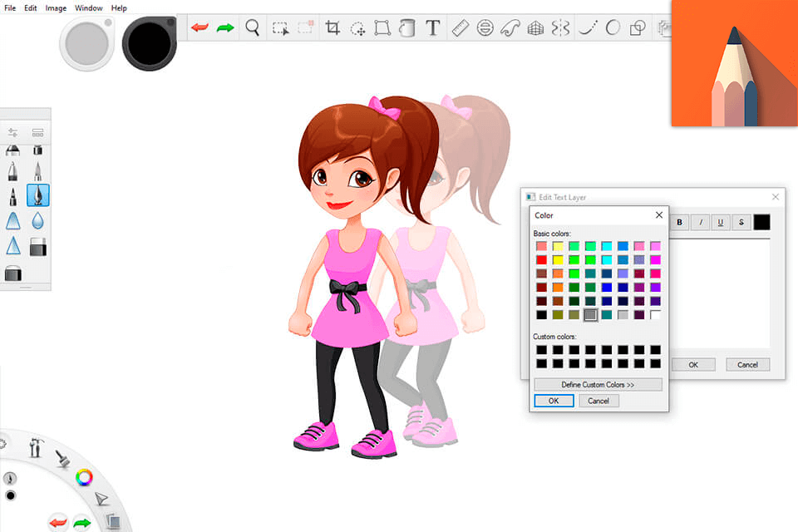
Task: Open the Draw Style shapes tool
Action: pos(638,27)
